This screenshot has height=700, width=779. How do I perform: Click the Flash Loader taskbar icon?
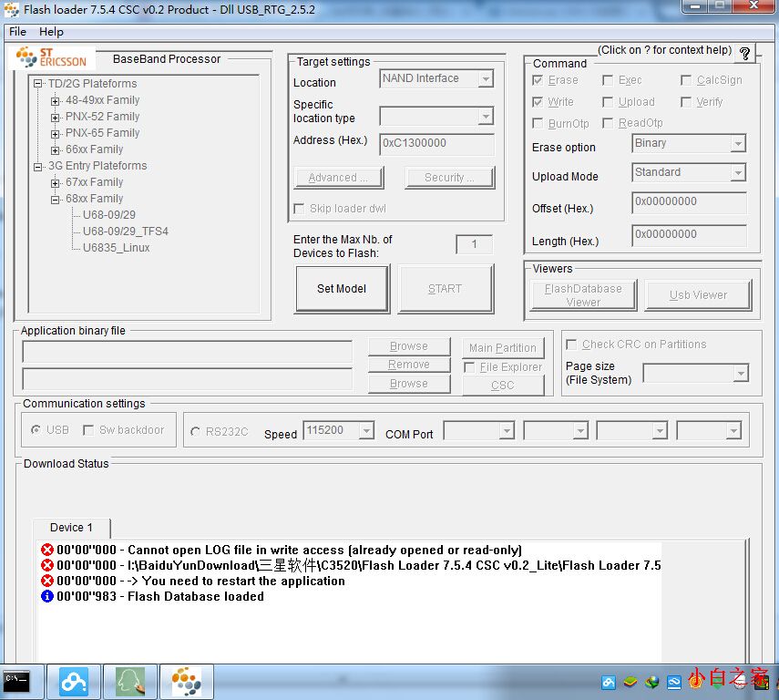[186, 682]
